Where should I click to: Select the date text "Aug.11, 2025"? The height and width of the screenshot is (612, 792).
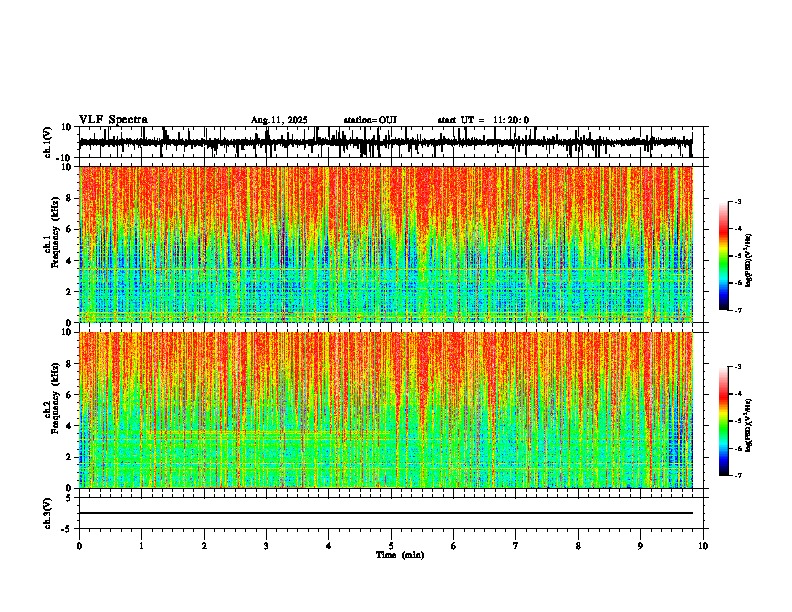pos(279,120)
